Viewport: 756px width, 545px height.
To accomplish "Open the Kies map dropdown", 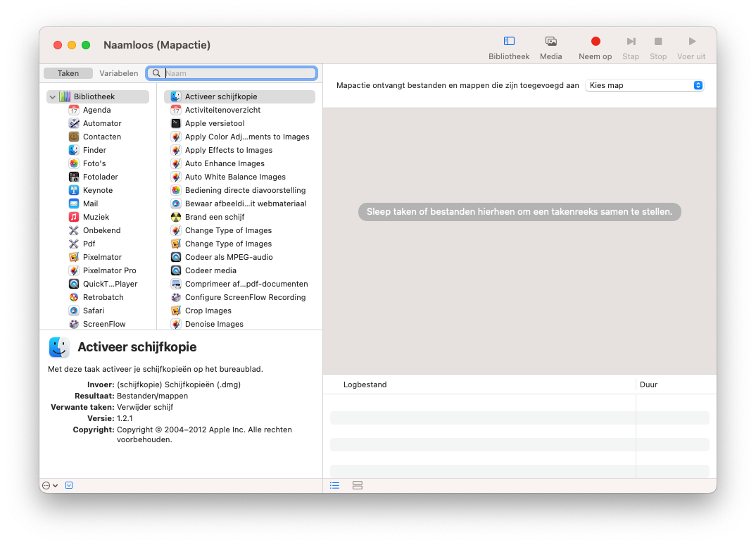I will coord(645,85).
